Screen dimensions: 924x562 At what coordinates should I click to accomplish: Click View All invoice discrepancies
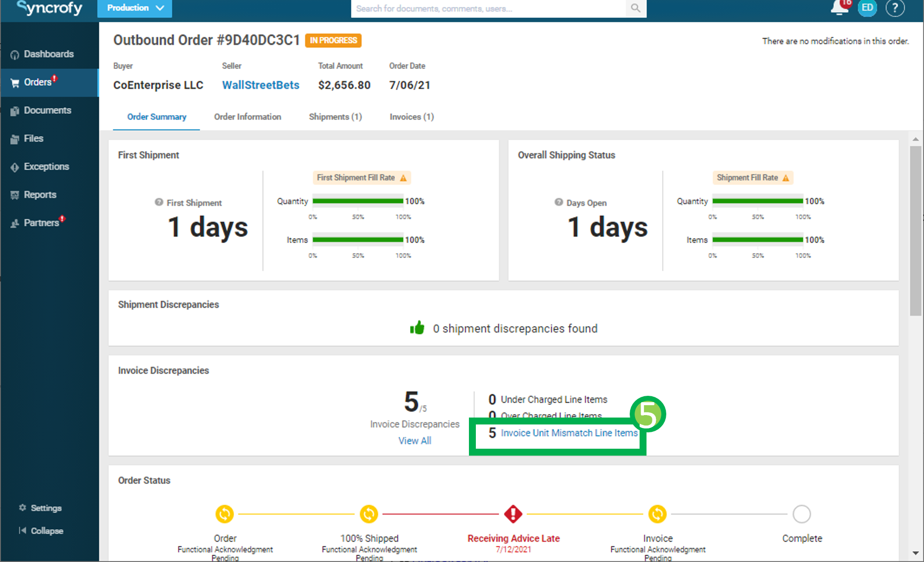click(x=415, y=440)
